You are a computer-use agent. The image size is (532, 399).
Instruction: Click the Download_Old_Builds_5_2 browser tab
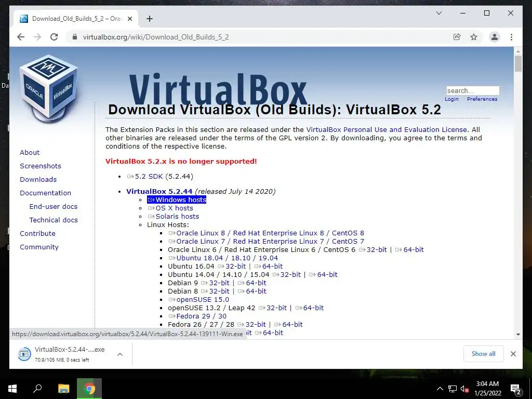click(76, 19)
